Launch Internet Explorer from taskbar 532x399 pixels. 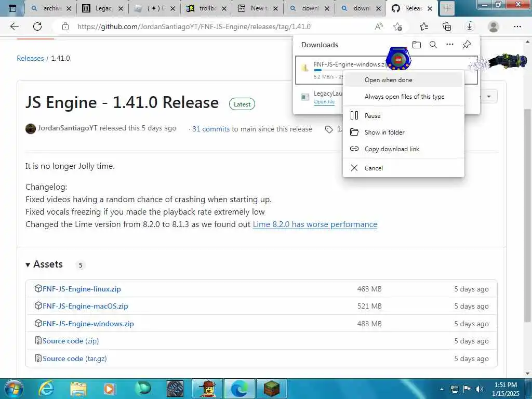46,389
